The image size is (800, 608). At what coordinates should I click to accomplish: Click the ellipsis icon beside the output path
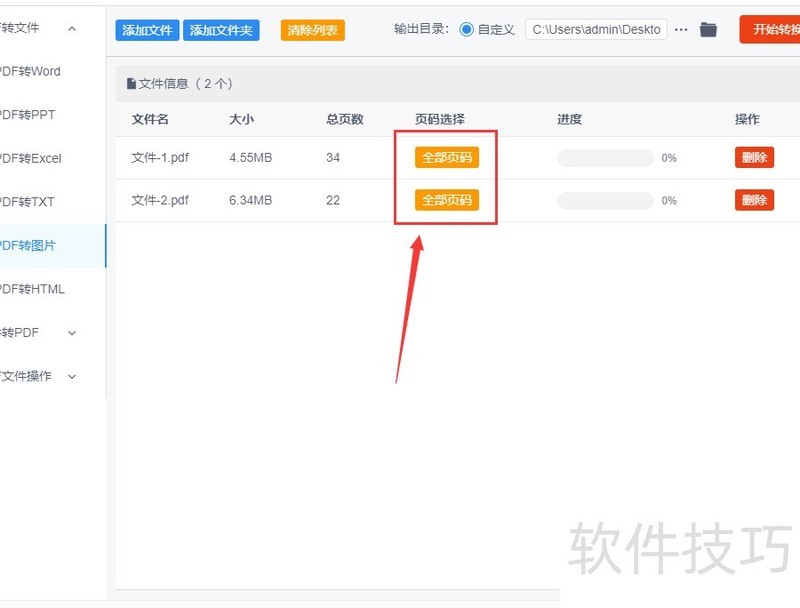coord(681,29)
